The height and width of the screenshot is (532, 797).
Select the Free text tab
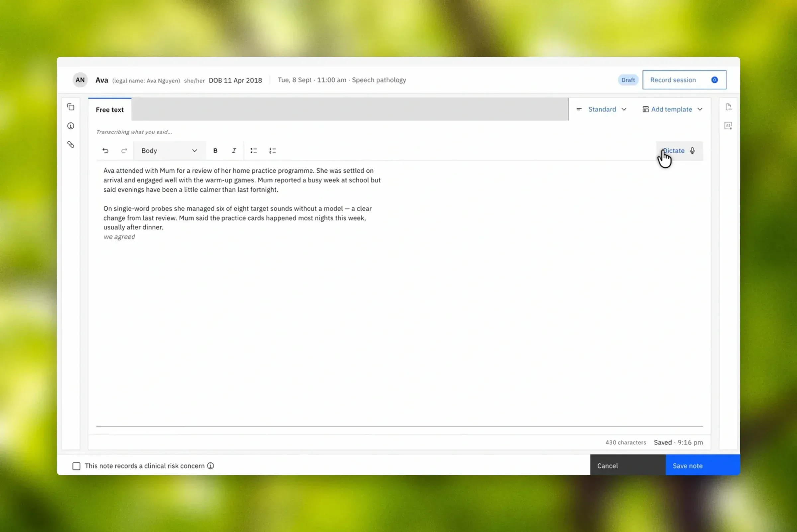(x=110, y=110)
